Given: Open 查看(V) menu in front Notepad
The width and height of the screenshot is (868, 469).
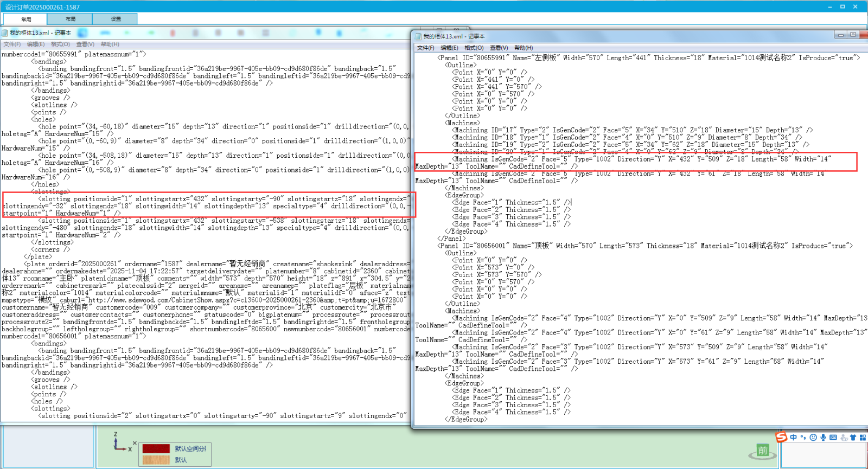Looking at the screenshot, I should click(x=499, y=48).
